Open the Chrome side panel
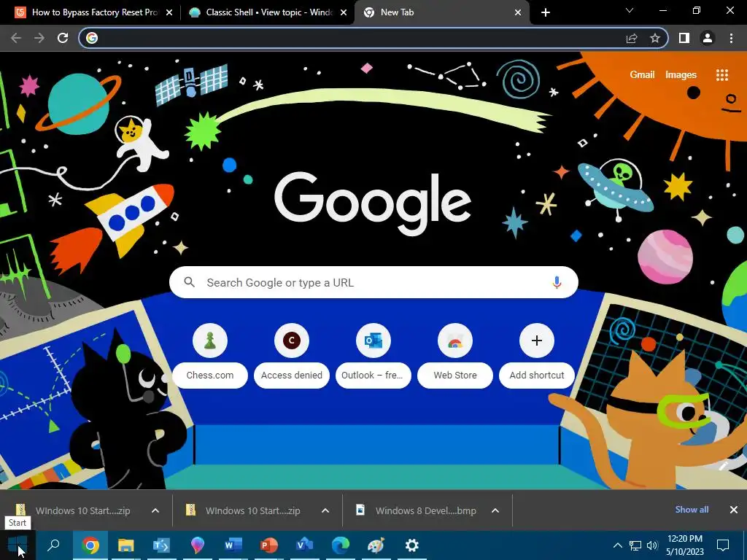Screen dimensions: 747x560 pyautogui.click(x=684, y=38)
